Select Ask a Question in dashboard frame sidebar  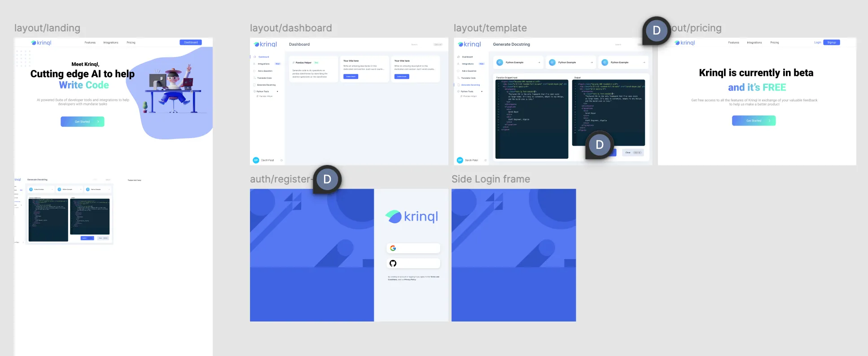tap(265, 71)
